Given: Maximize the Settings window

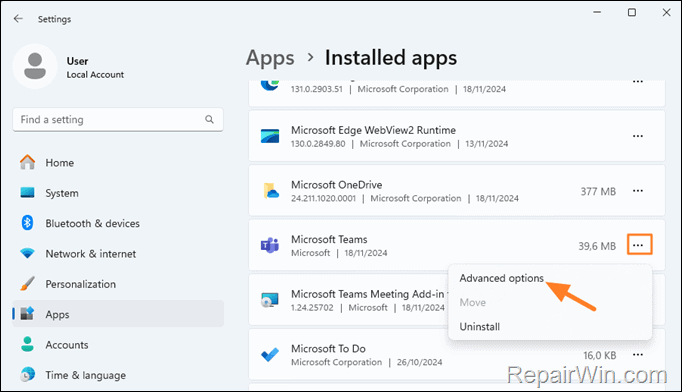Looking at the screenshot, I should 632,13.
